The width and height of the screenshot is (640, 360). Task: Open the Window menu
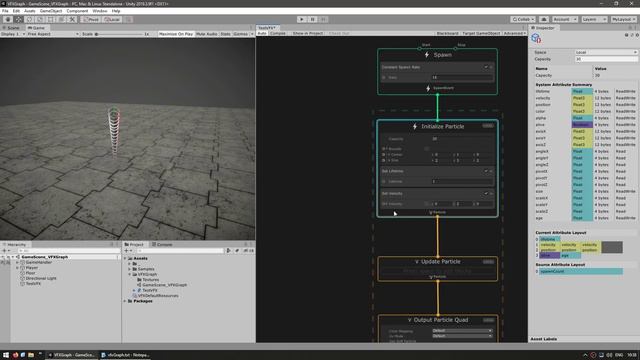100,11
